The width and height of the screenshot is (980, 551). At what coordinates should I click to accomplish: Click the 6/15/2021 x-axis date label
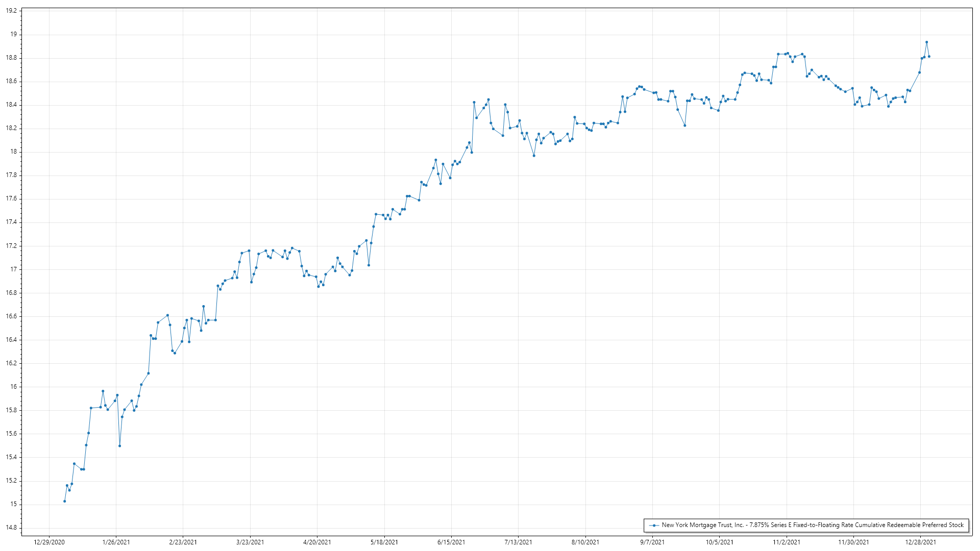pyautogui.click(x=451, y=542)
